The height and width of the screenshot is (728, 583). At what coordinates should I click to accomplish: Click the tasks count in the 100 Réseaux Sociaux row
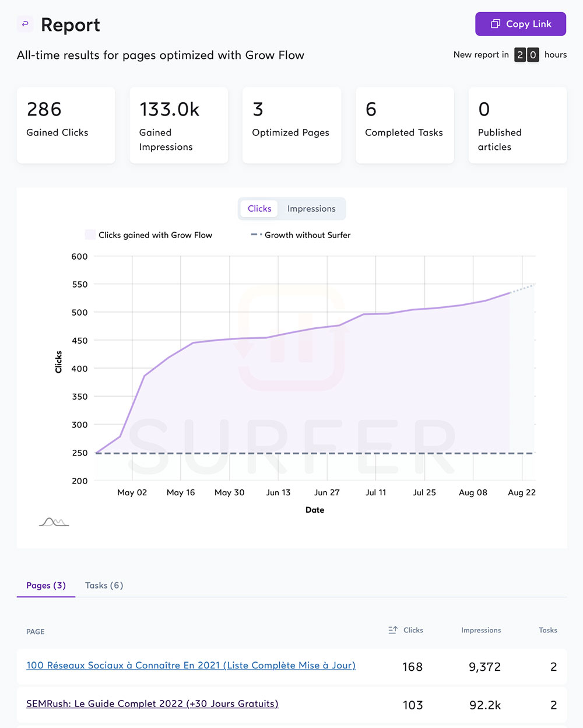[x=554, y=667]
